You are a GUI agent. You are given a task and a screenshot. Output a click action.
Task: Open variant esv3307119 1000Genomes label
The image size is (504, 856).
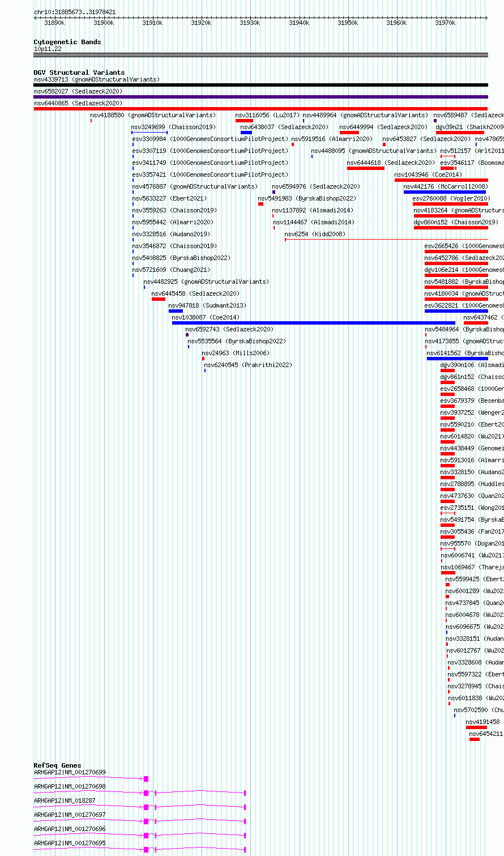coord(210,151)
